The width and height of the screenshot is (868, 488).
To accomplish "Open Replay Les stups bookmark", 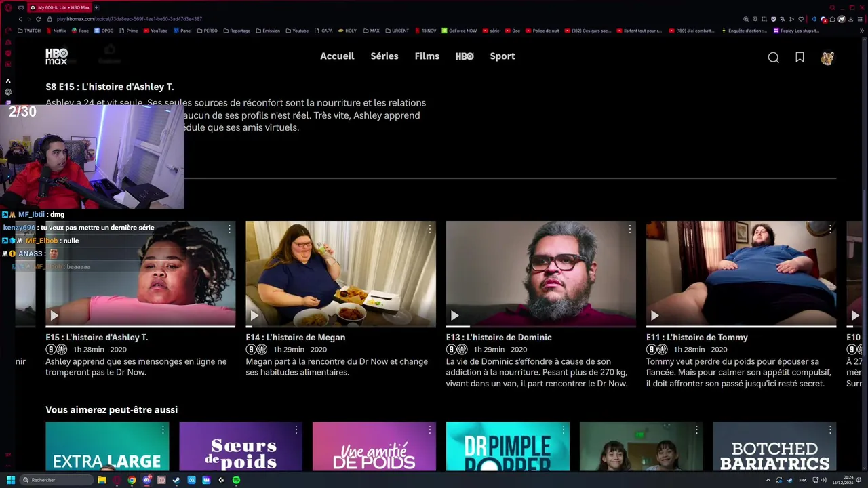I will pos(796,30).
